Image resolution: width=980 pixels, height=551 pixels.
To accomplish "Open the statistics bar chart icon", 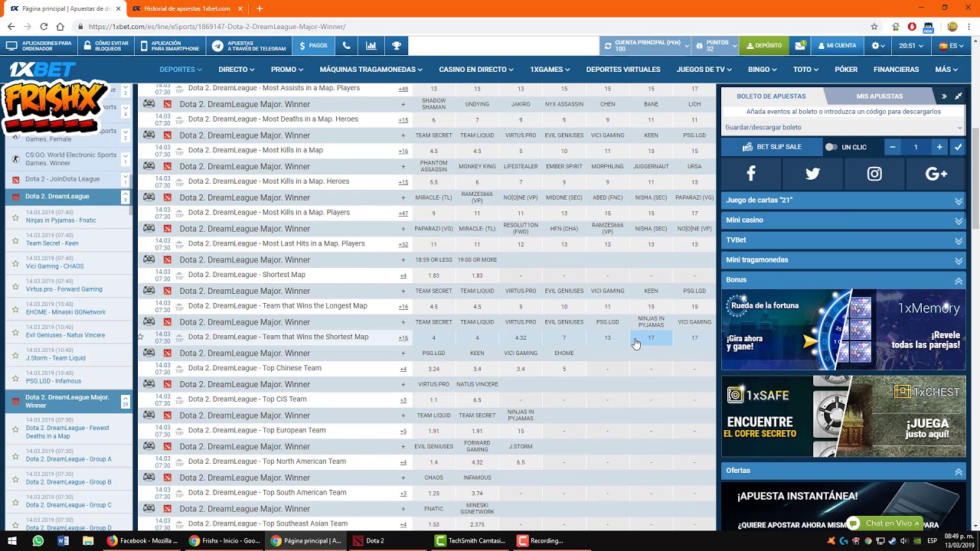I will point(371,46).
